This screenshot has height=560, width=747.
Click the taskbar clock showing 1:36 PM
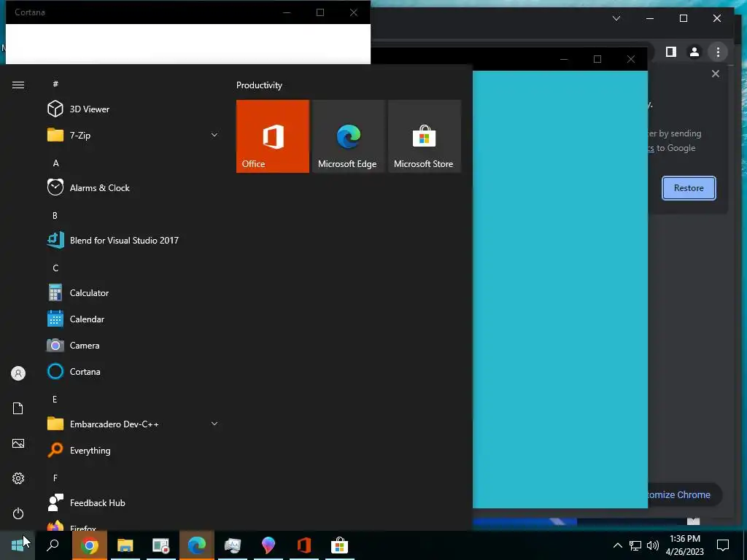point(684,545)
